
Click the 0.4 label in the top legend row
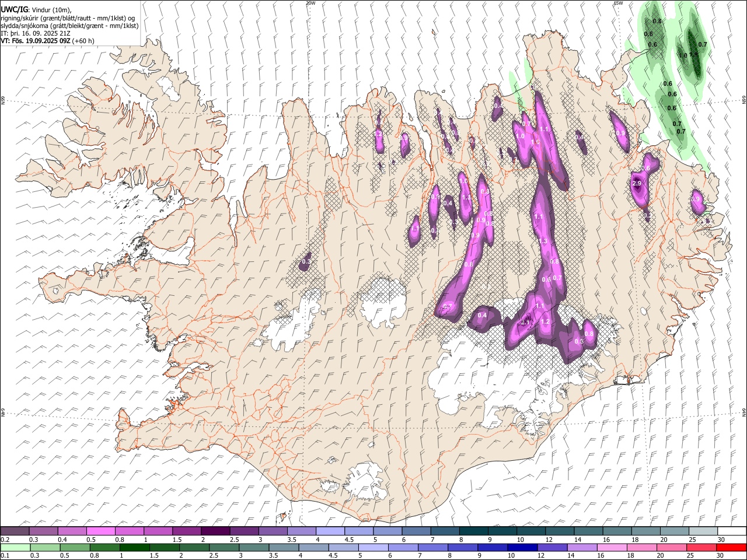[x=62, y=540]
